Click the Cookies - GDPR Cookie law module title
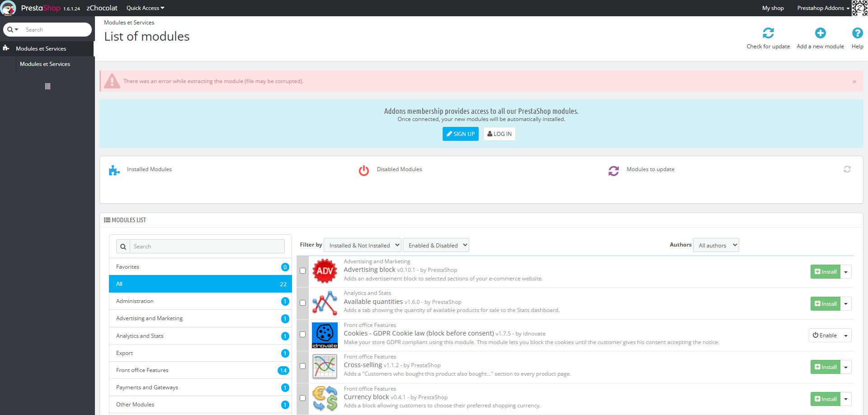 [x=419, y=333]
